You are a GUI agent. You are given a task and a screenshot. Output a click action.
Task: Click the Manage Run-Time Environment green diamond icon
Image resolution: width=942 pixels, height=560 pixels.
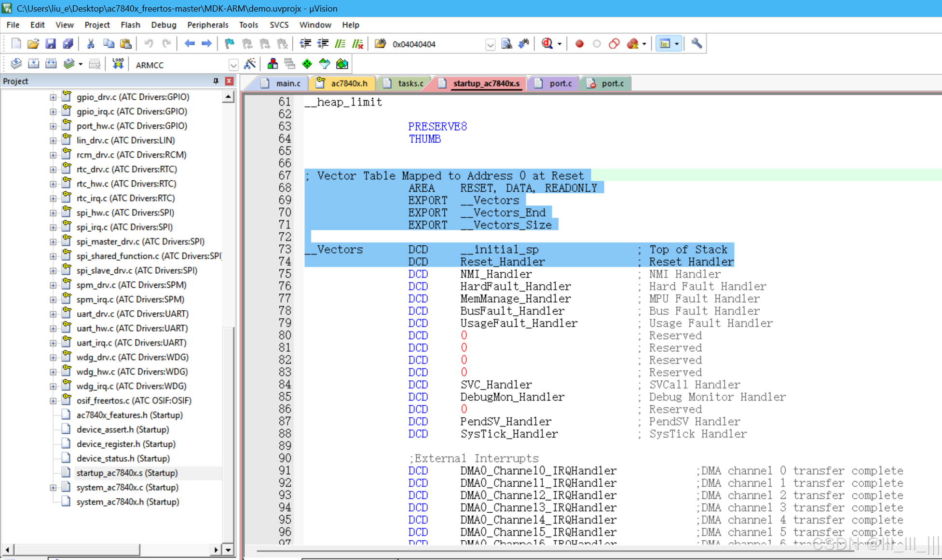tap(307, 64)
